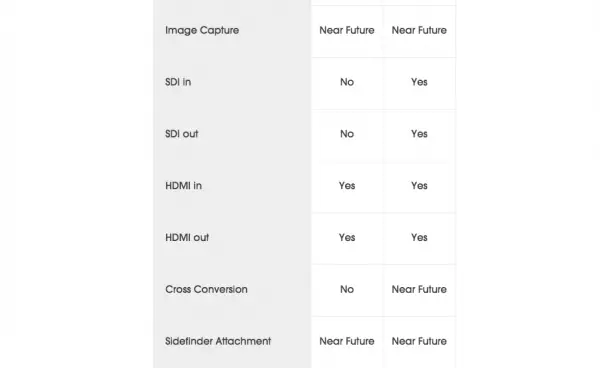Click second-column Near Future for Image Capture
The width and height of the screenshot is (600, 368).
pos(419,30)
